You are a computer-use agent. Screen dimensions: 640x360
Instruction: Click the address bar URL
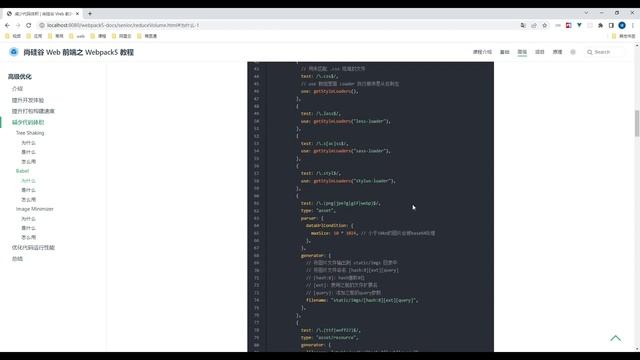(123, 25)
